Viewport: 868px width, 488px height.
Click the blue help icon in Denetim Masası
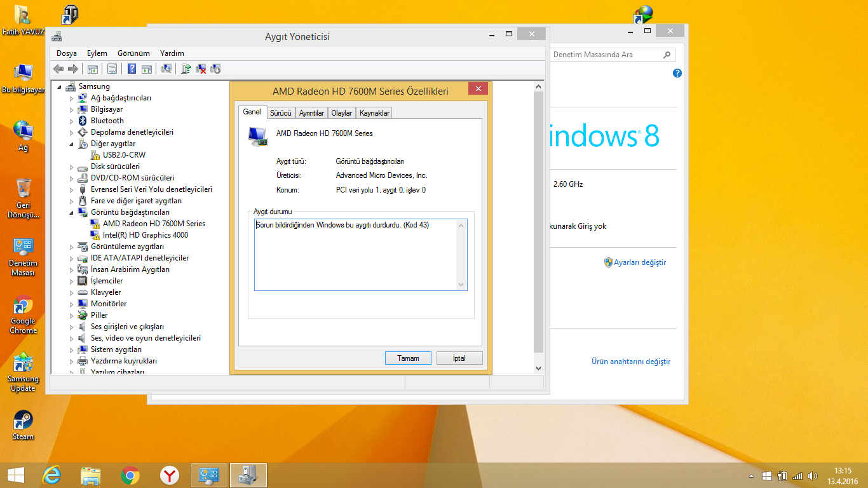[x=677, y=74]
